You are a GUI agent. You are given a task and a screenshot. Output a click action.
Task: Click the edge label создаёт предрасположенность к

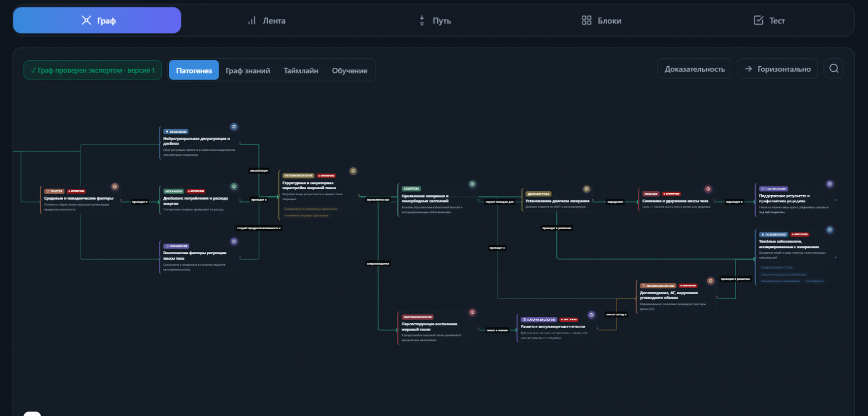point(259,228)
